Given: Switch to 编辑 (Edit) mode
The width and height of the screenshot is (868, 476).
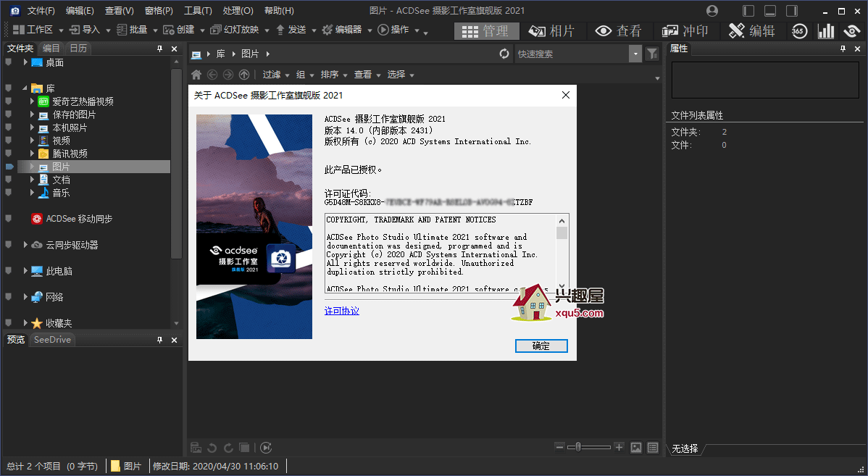Looking at the screenshot, I should (x=752, y=31).
